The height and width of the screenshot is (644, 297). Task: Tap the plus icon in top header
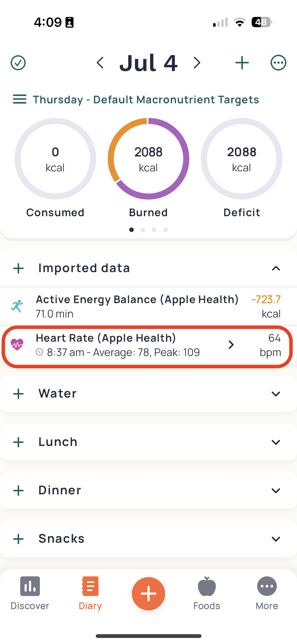tap(242, 63)
